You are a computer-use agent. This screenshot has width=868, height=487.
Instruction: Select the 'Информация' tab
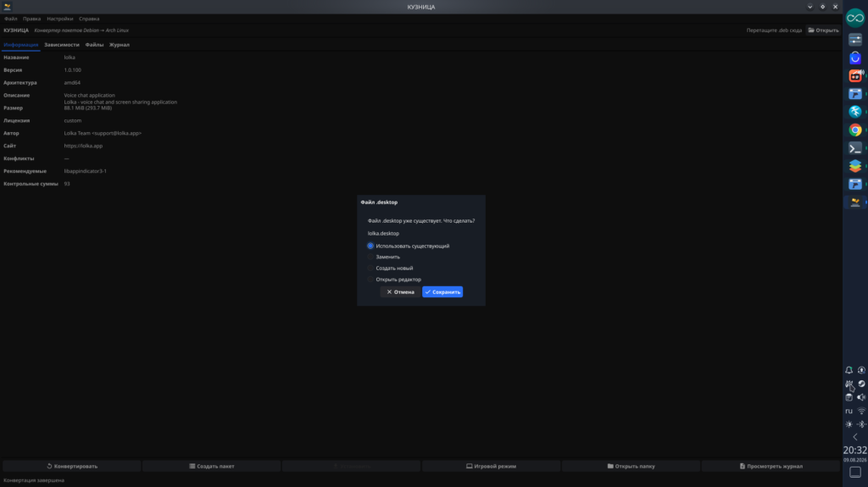pyautogui.click(x=20, y=45)
